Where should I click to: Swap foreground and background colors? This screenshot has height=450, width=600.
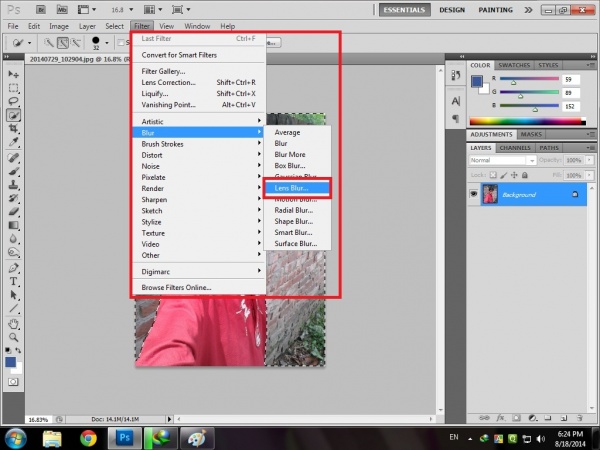pos(18,350)
